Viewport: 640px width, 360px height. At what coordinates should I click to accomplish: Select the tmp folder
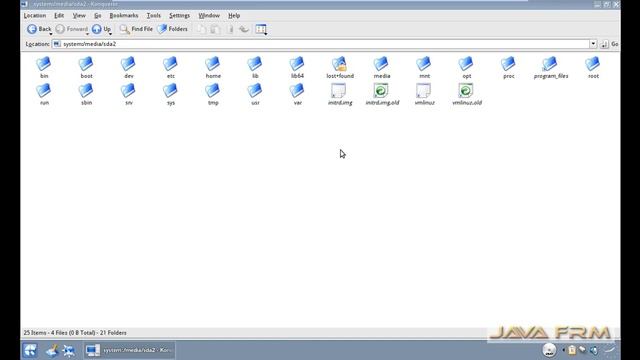click(x=213, y=94)
